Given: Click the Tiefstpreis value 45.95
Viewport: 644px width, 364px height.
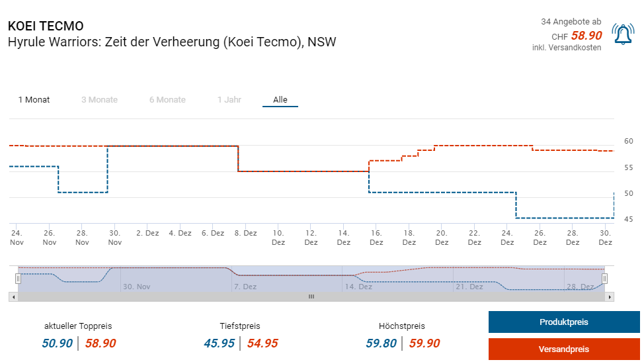Looking at the screenshot, I should click(x=219, y=343).
